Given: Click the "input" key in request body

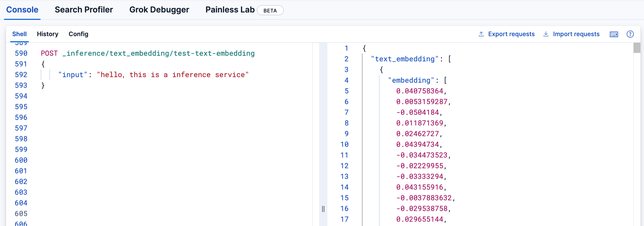Looking at the screenshot, I should click(x=73, y=75).
